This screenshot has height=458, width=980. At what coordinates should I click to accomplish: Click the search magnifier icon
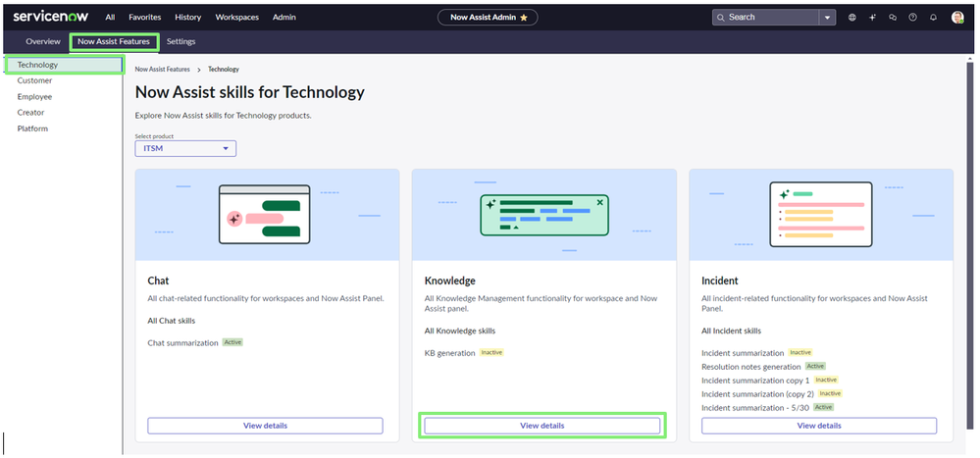(x=721, y=18)
